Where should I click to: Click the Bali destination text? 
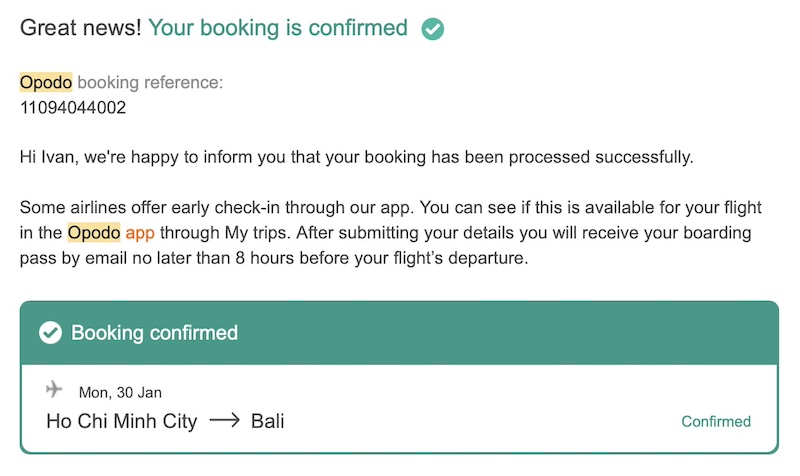[268, 421]
